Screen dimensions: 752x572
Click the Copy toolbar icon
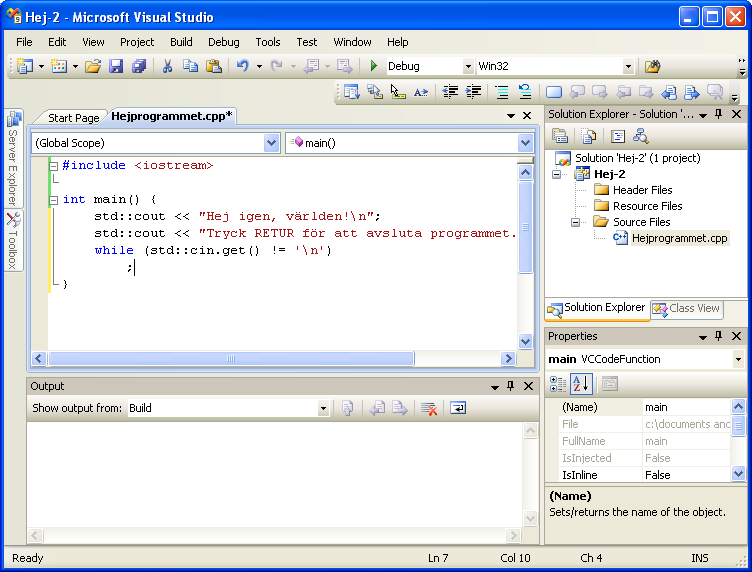(x=190, y=66)
